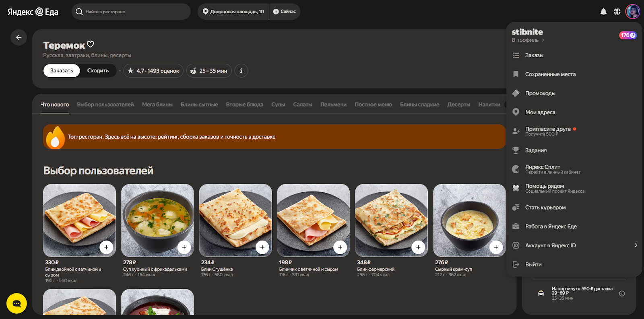
Task: Select the Что нового tab
Action: tap(55, 105)
